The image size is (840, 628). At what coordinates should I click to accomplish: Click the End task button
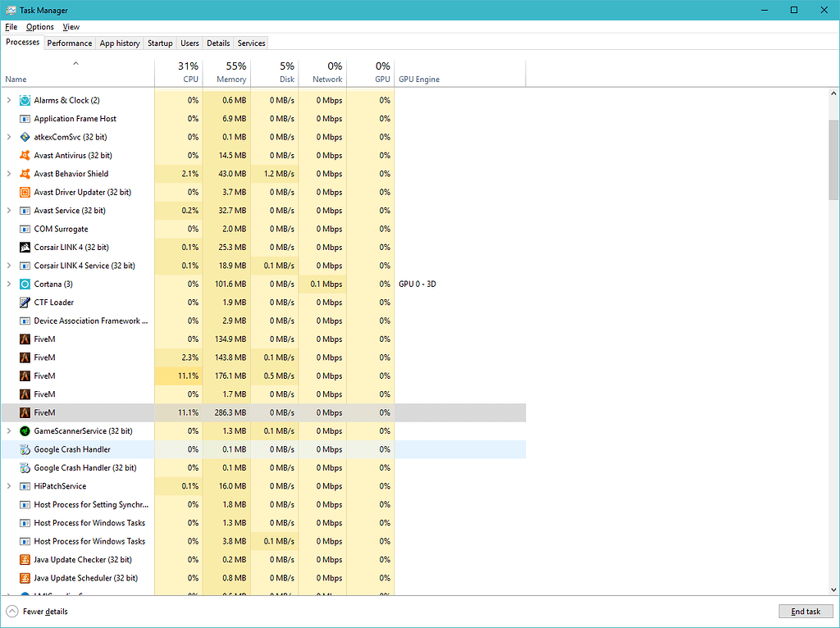click(806, 611)
